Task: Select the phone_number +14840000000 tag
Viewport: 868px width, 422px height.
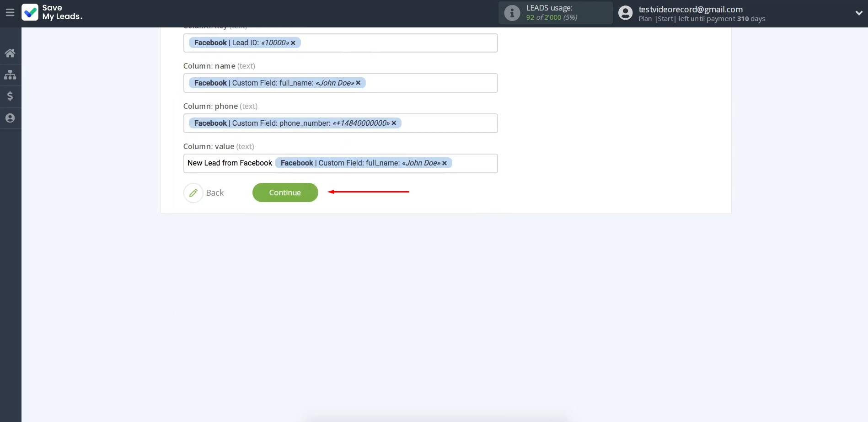Action: click(x=295, y=123)
